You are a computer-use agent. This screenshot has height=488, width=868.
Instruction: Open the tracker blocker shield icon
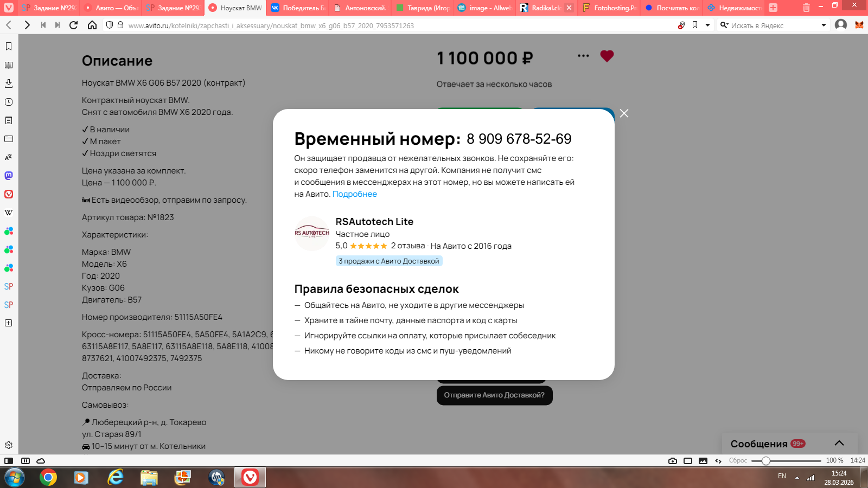pos(110,25)
